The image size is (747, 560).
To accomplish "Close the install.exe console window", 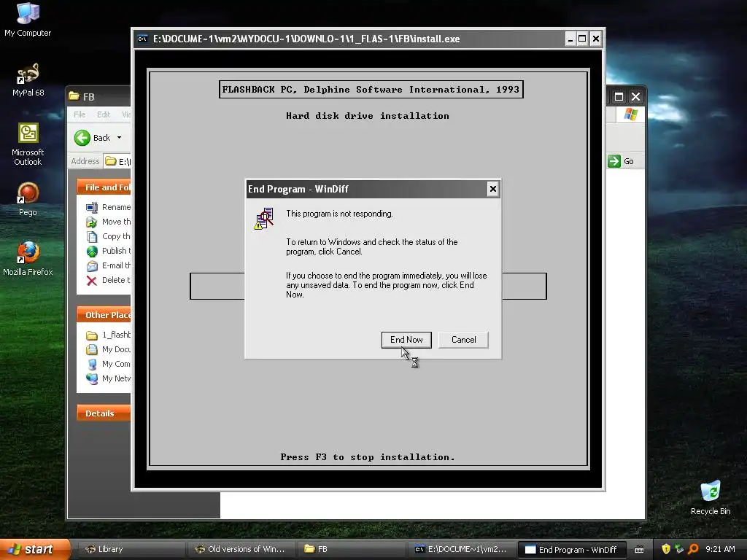I will click(x=595, y=39).
